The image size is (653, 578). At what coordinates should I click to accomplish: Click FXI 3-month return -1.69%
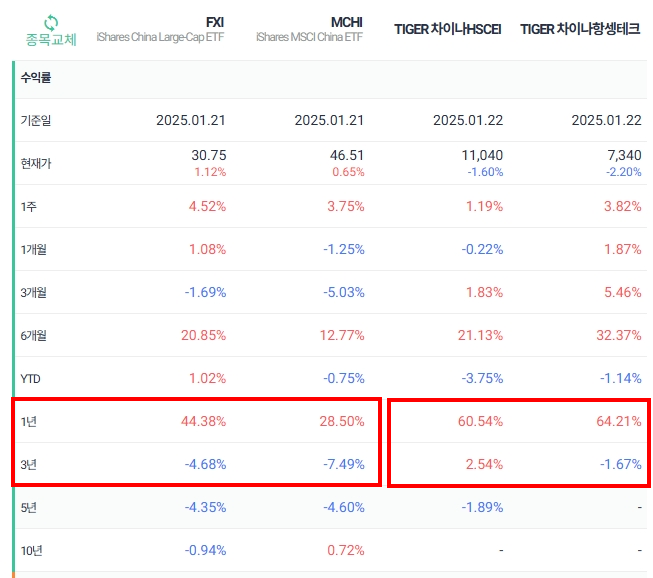click(x=205, y=292)
